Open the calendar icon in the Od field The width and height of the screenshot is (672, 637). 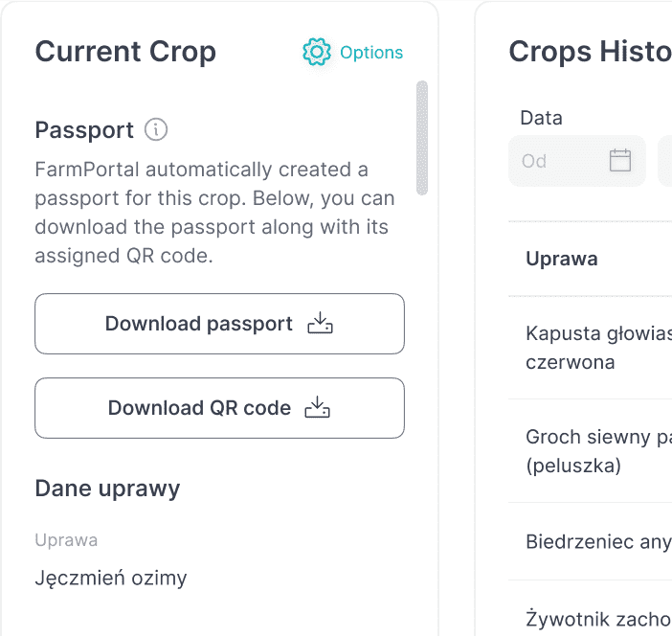[620, 160]
